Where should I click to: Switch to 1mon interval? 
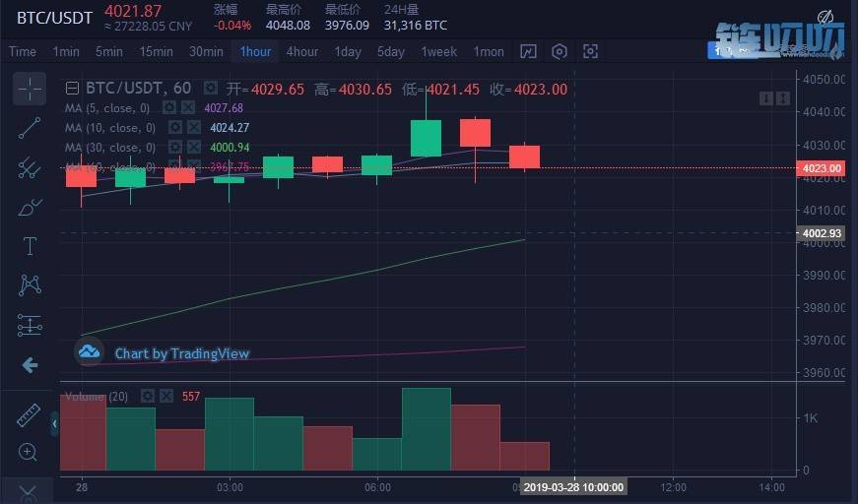(x=489, y=51)
